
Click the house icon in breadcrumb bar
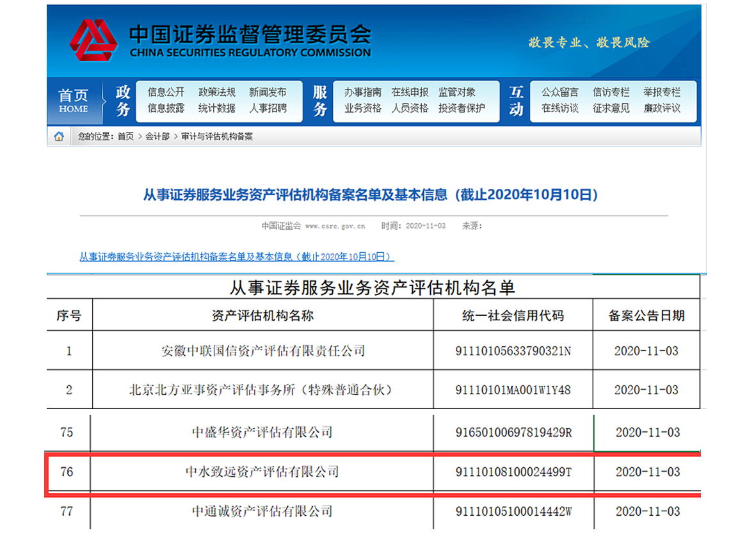click(59, 136)
